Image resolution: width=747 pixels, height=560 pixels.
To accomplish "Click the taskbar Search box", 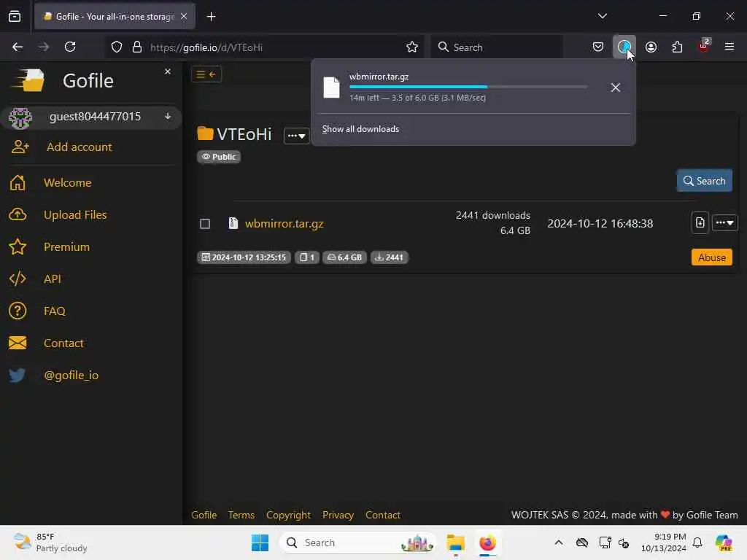I will [357, 542].
